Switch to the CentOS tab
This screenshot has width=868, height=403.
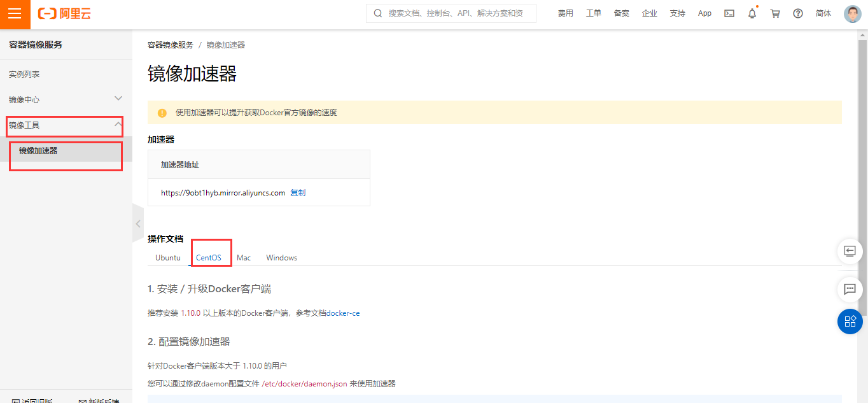209,258
